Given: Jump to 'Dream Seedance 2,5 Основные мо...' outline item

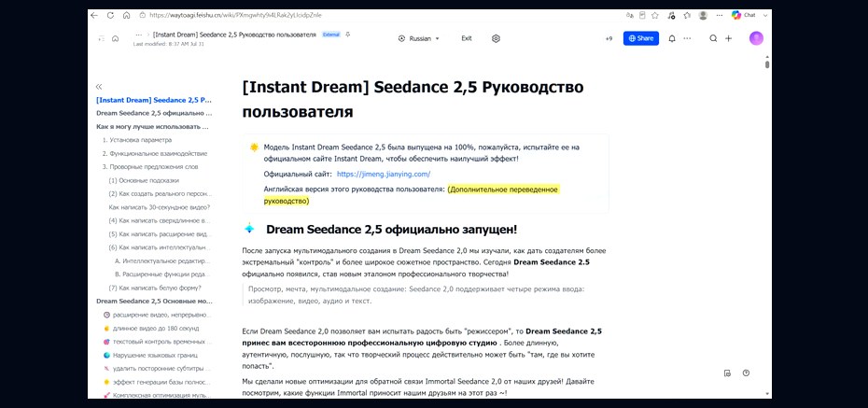Looking at the screenshot, I should [x=154, y=302].
